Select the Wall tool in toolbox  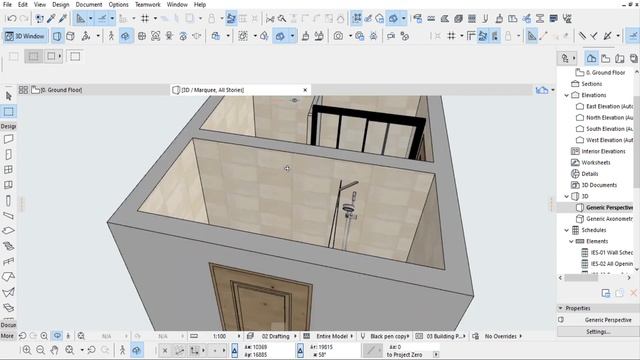point(9,139)
